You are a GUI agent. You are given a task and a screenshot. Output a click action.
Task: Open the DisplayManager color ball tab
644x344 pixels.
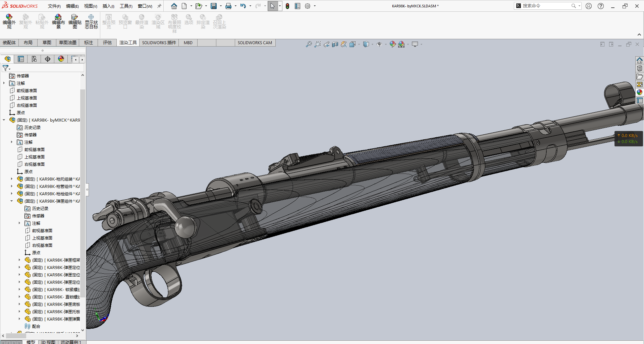click(61, 59)
